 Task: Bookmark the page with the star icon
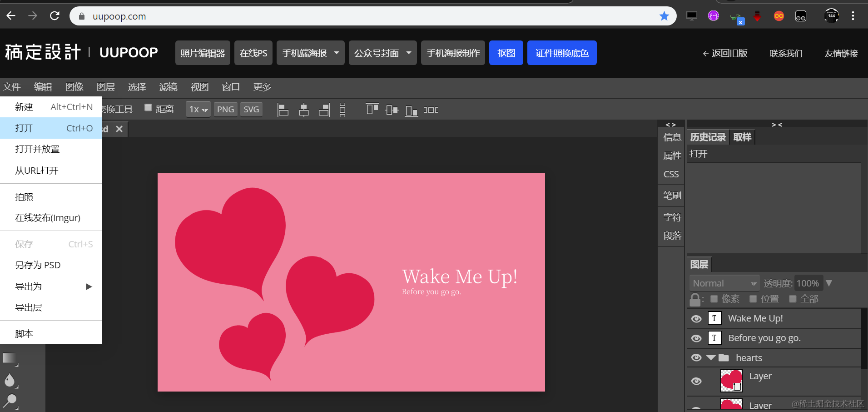pos(664,16)
